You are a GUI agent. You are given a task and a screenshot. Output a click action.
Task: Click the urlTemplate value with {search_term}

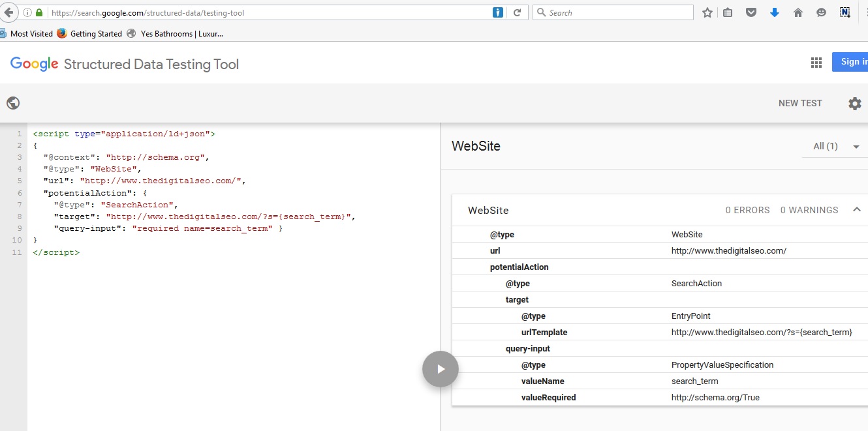click(x=762, y=332)
